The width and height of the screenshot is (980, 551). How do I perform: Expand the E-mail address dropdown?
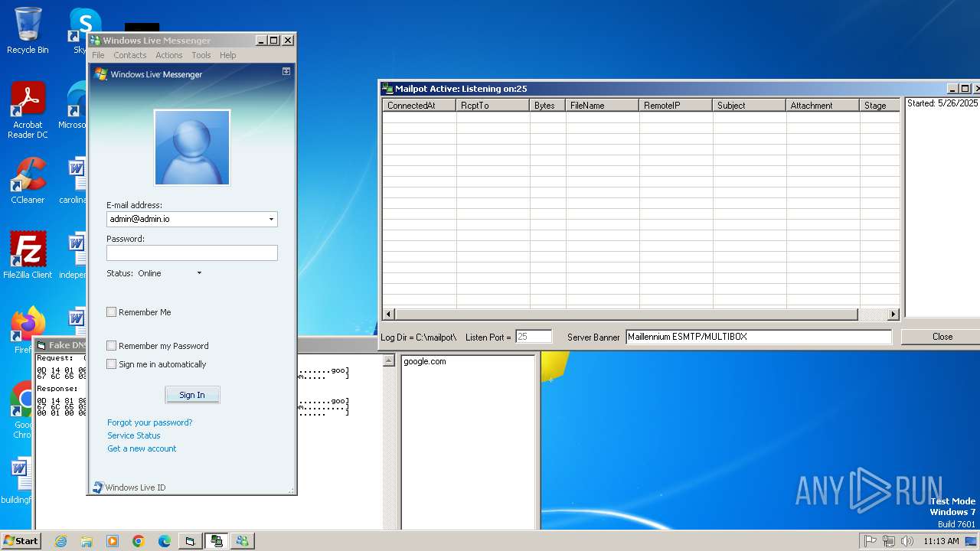(x=271, y=220)
